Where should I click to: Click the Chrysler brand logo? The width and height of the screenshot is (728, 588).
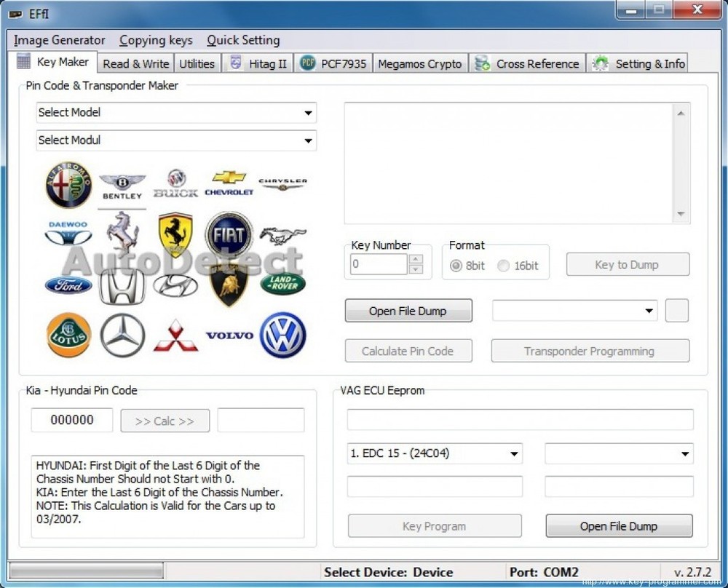point(283,183)
